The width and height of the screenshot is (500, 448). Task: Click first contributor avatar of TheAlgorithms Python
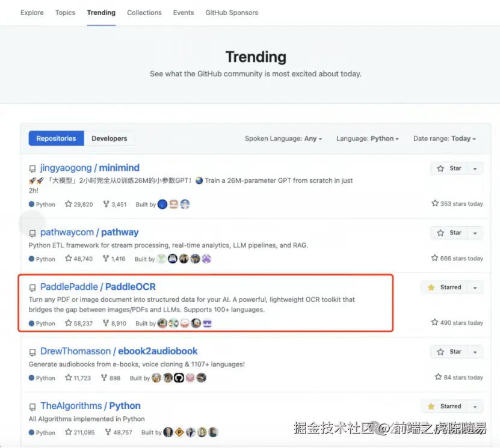tap(168, 432)
